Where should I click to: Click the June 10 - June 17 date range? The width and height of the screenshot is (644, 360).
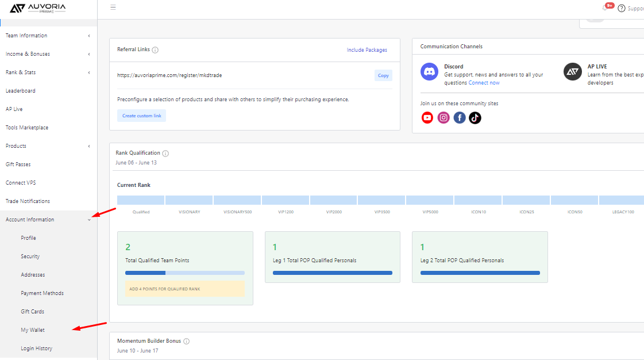pyautogui.click(x=137, y=351)
